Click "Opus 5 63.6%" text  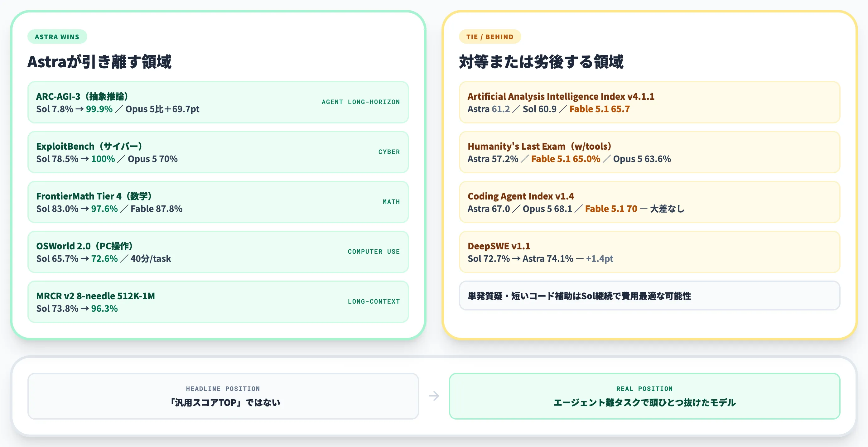pyautogui.click(x=642, y=159)
